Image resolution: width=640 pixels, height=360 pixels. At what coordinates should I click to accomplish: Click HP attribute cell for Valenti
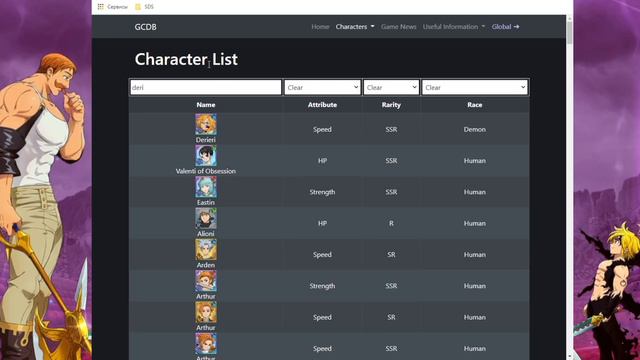coord(322,161)
